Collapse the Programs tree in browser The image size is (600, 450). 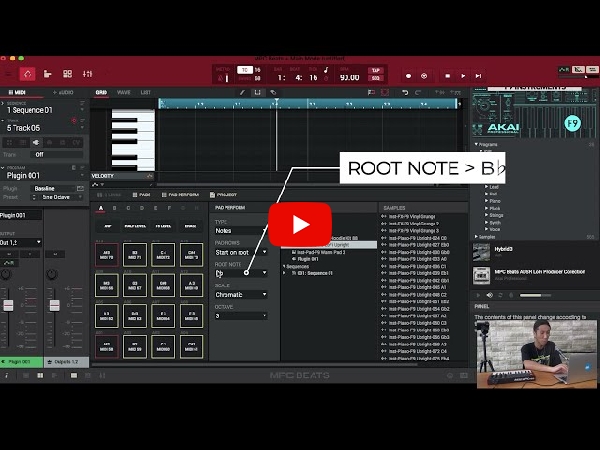click(x=476, y=144)
